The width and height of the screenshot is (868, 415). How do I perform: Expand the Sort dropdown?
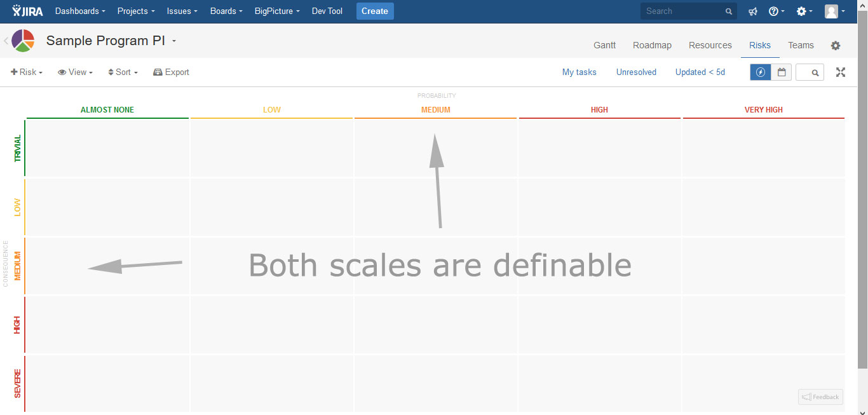pos(123,72)
